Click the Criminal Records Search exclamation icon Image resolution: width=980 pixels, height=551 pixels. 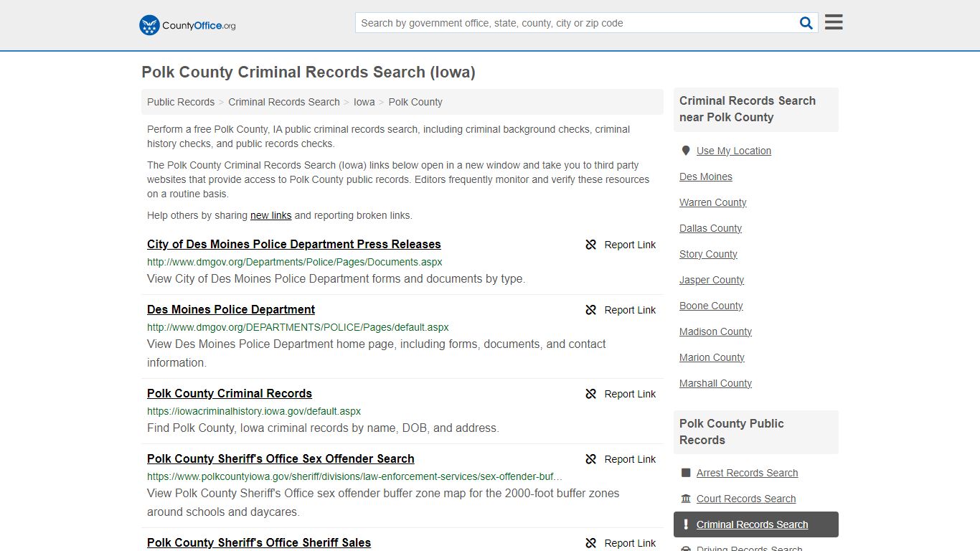686,524
